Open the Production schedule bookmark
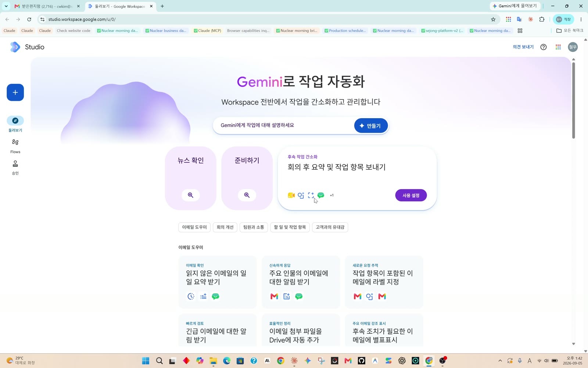The height and width of the screenshot is (368, 588). [x=345, y=31]
